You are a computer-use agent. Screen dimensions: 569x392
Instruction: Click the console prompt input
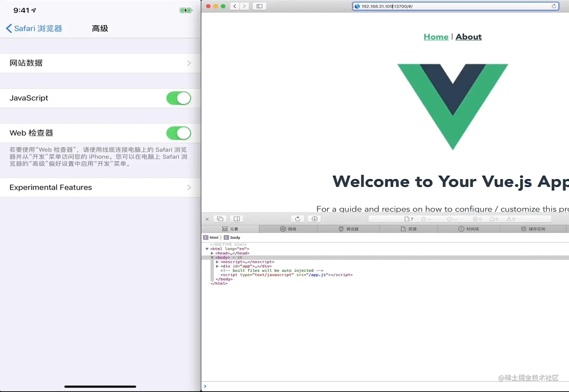point(385,386)
